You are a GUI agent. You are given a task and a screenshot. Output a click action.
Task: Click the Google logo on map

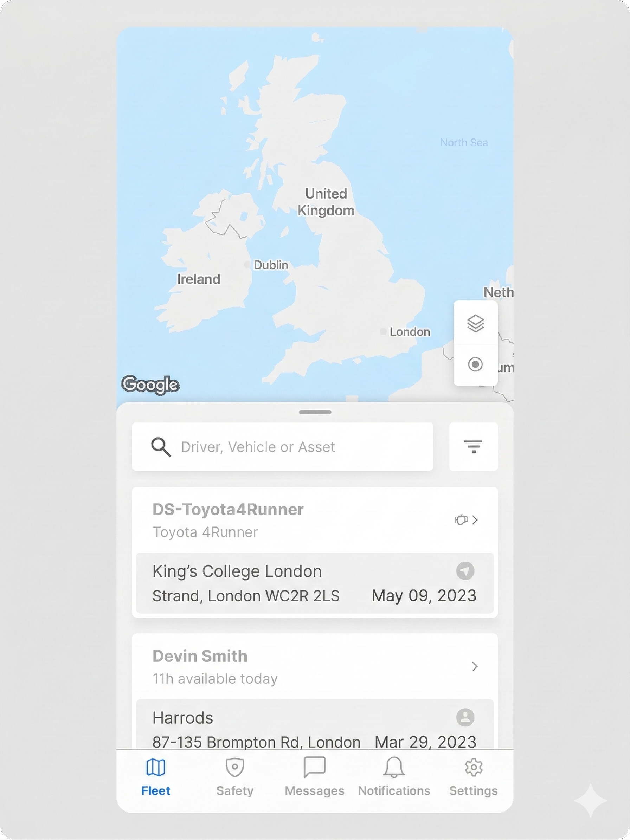[x=150, y=384]
